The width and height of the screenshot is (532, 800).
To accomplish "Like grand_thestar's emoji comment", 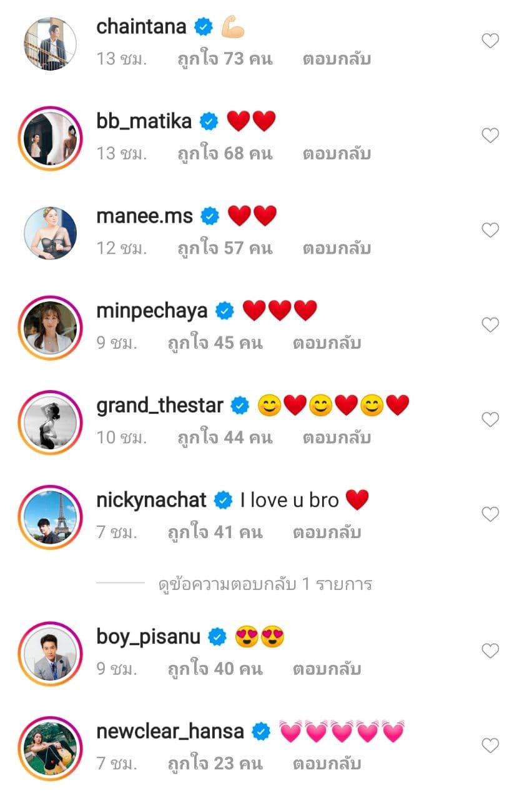I will point(490,420).
